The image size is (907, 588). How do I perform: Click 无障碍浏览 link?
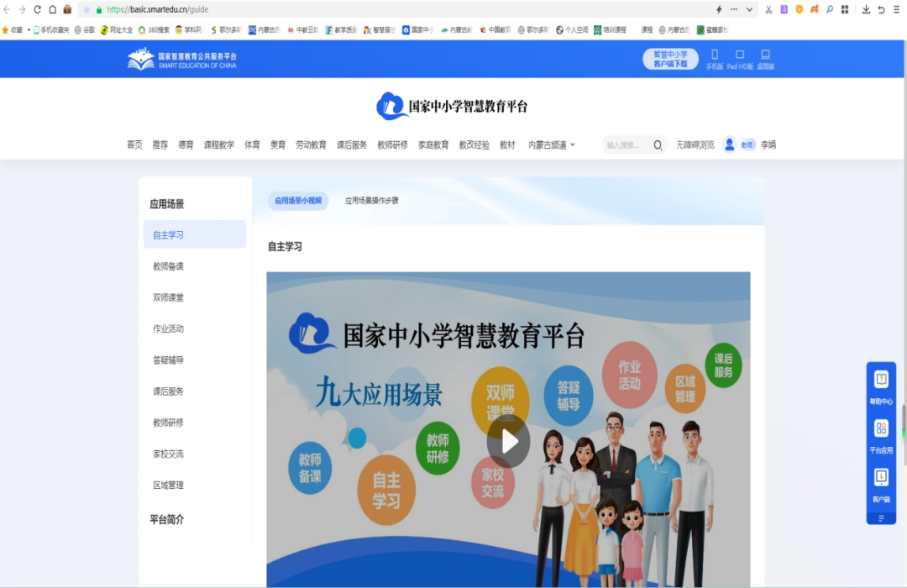695,144
